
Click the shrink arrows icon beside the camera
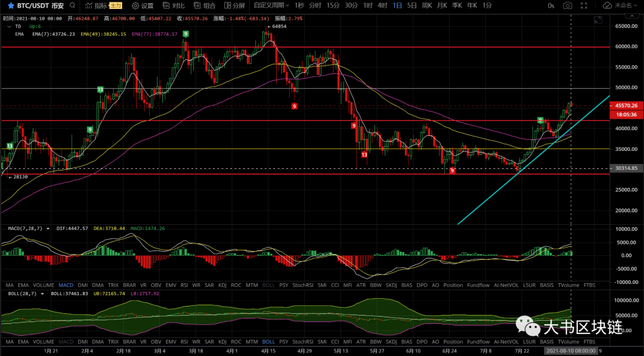point(584,6)
